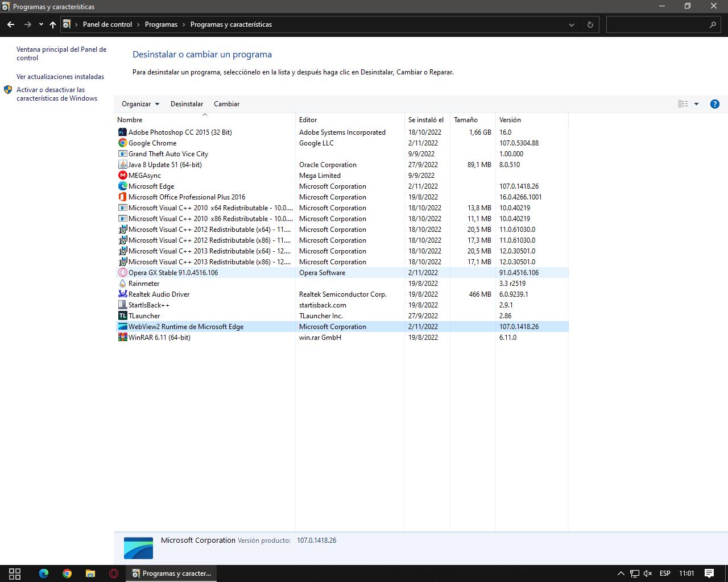The width and height of the screenshot is (728, 582).
Task: Mute volume via system tray speaker icon
Action: pos(647,573)
